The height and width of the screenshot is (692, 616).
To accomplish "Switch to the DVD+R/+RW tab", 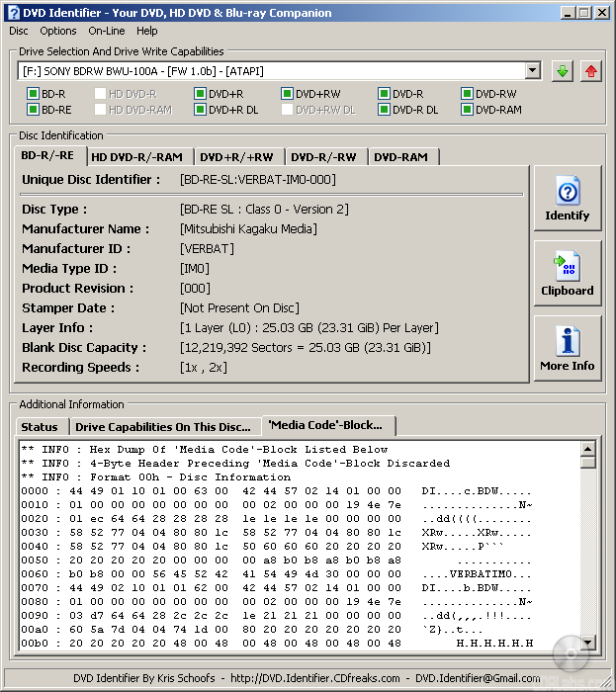I will 236,157.
